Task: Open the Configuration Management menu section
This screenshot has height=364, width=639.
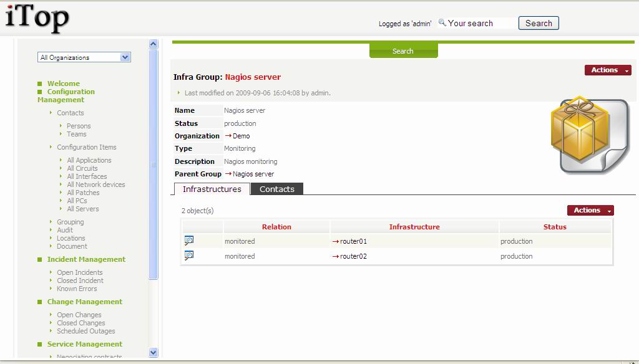Action: 66,96
